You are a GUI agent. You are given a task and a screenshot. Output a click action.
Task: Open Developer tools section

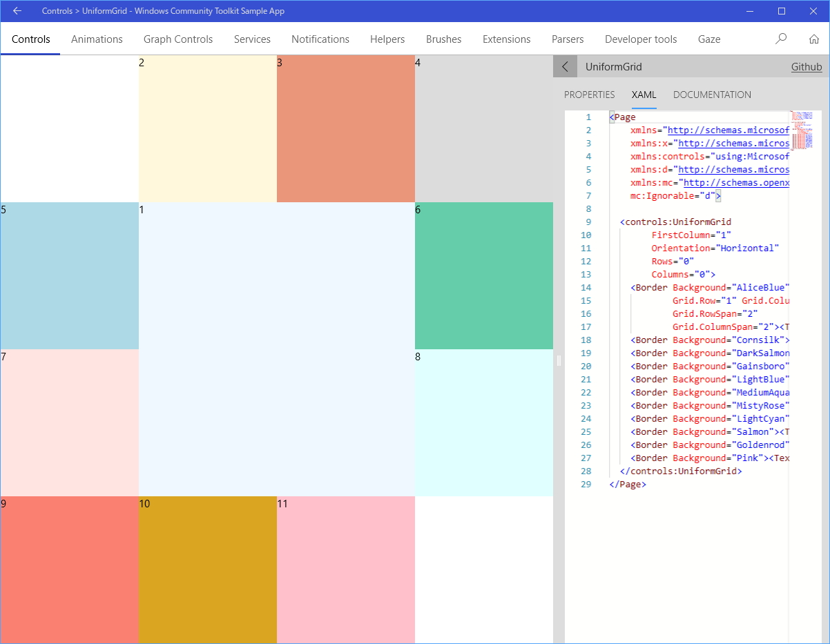[x=640, y=39]
